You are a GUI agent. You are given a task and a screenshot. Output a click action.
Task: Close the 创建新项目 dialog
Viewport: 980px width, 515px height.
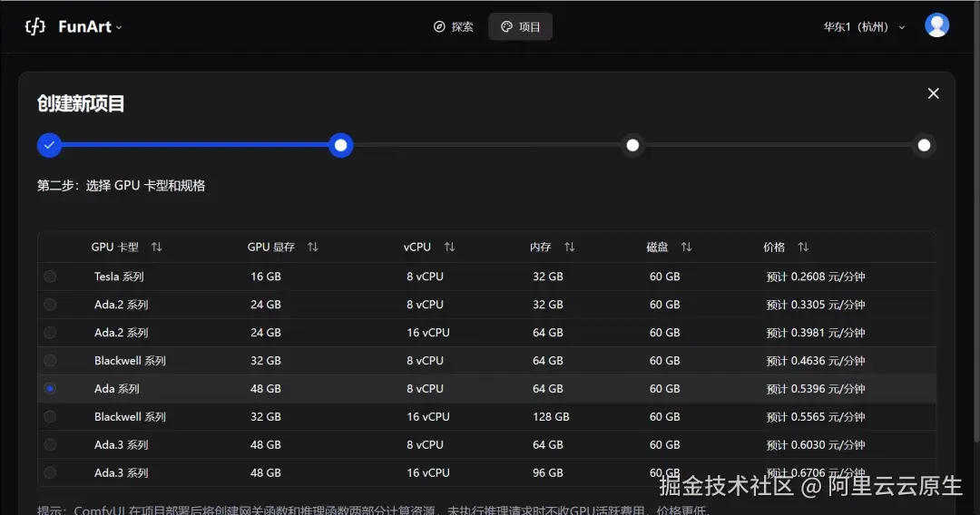click(x=933, y=93)
